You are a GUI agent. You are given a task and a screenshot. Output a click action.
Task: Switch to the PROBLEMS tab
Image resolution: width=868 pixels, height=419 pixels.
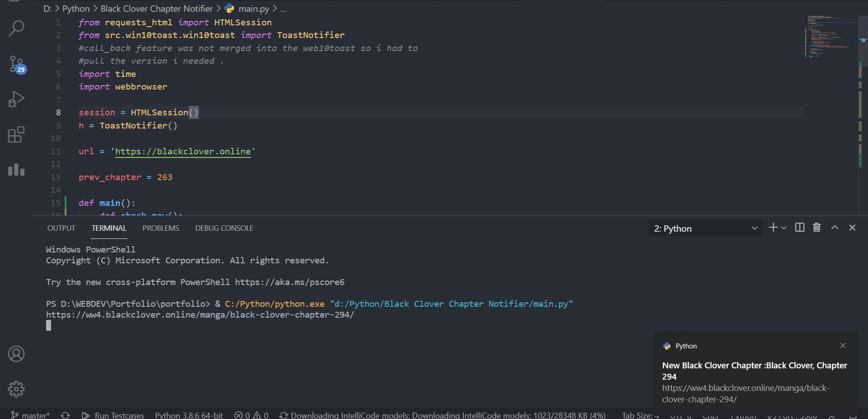point(160,228)
